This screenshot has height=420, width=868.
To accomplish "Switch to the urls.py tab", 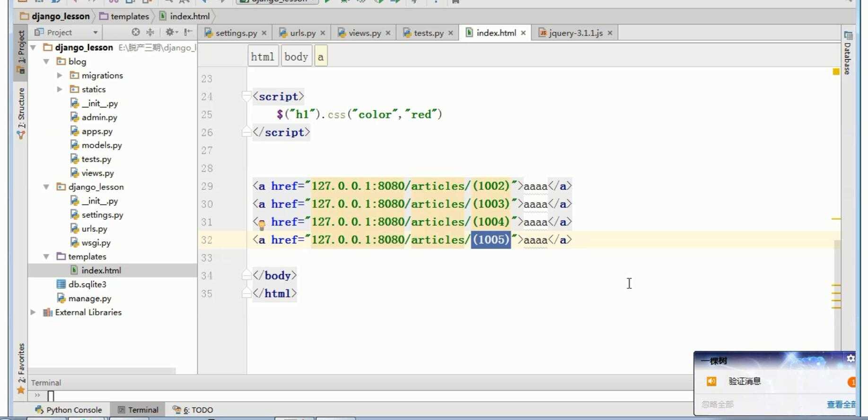I will point(302,33).
